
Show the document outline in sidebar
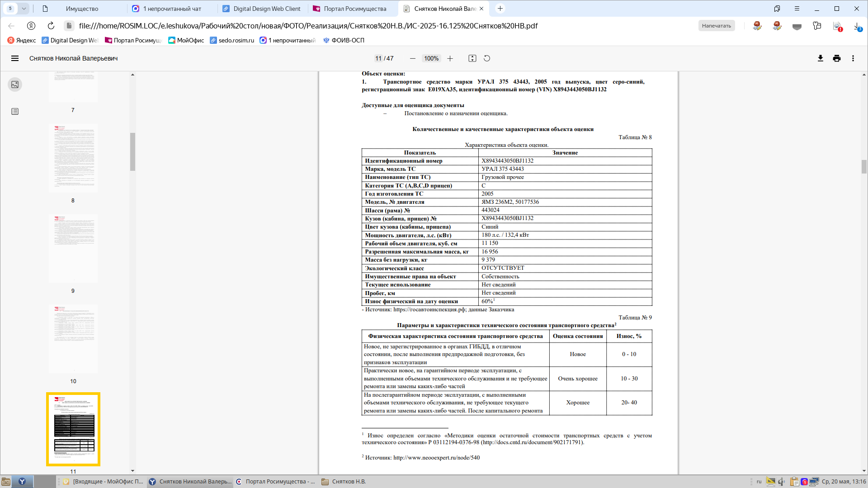tap(15, 112)
